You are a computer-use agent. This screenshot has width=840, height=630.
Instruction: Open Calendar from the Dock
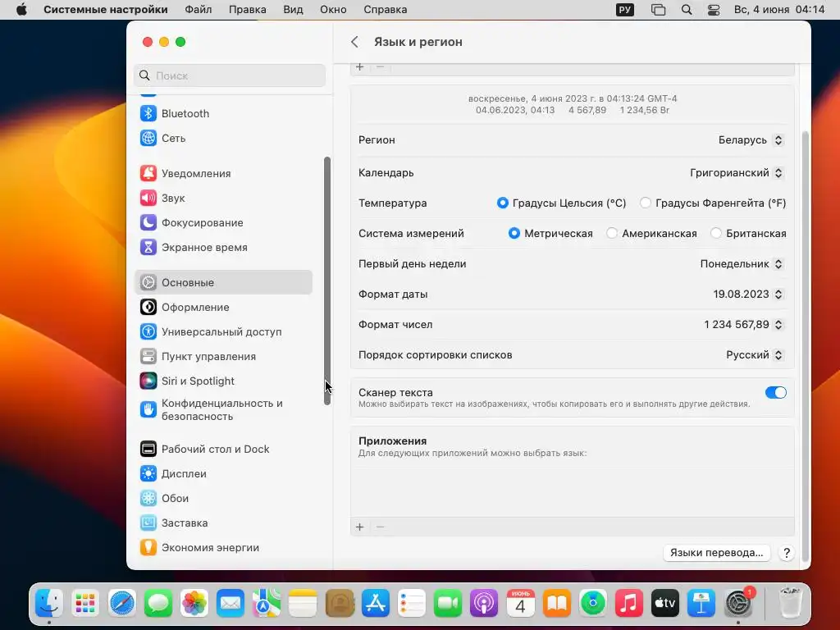tap(521, 604)
